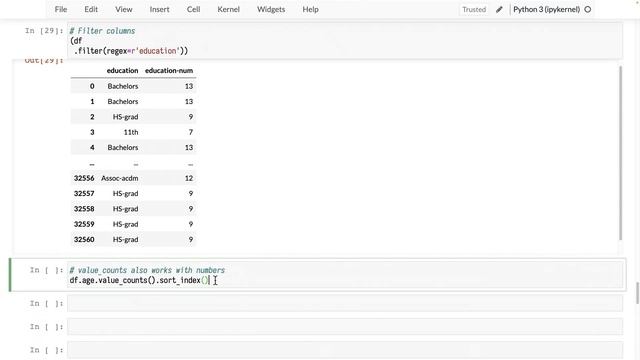Screen dimensions: 640x360
Task: Click the pencil edit mode icon
Action: point(499,9)
